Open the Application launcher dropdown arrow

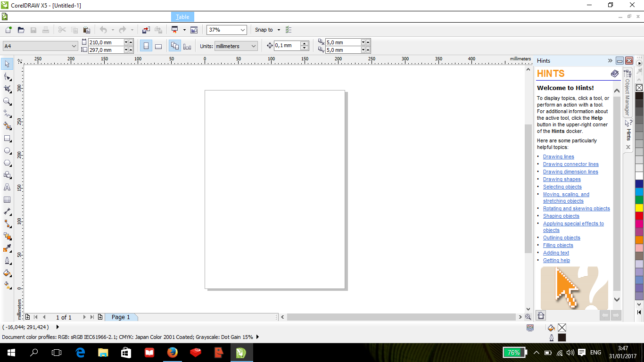184,30
